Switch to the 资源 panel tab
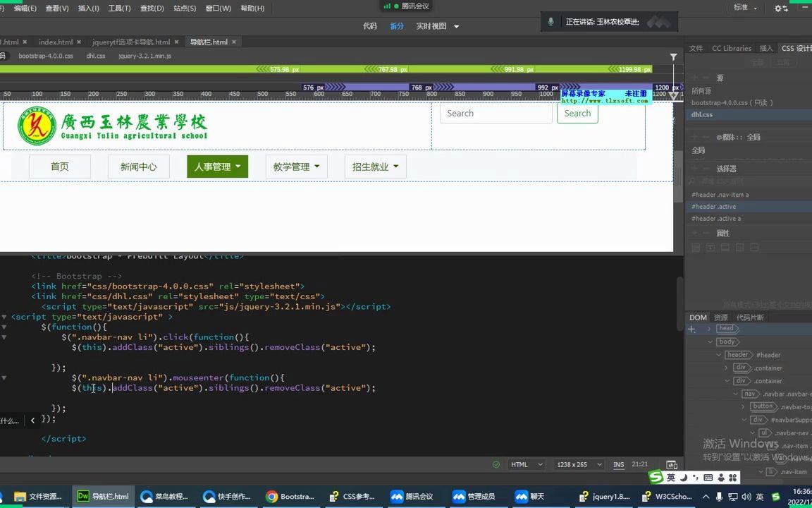 pos(721,317)
